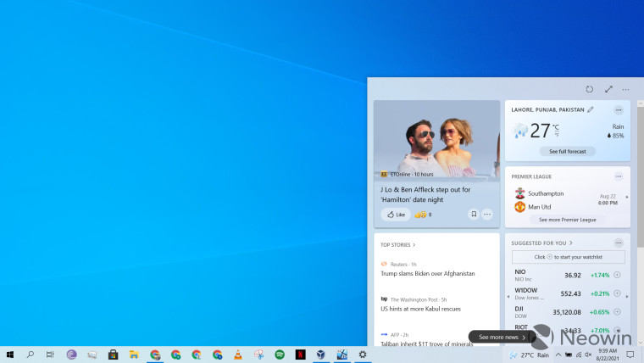
Task: Open the Suggested For You card's options
Action: [619, 243]
